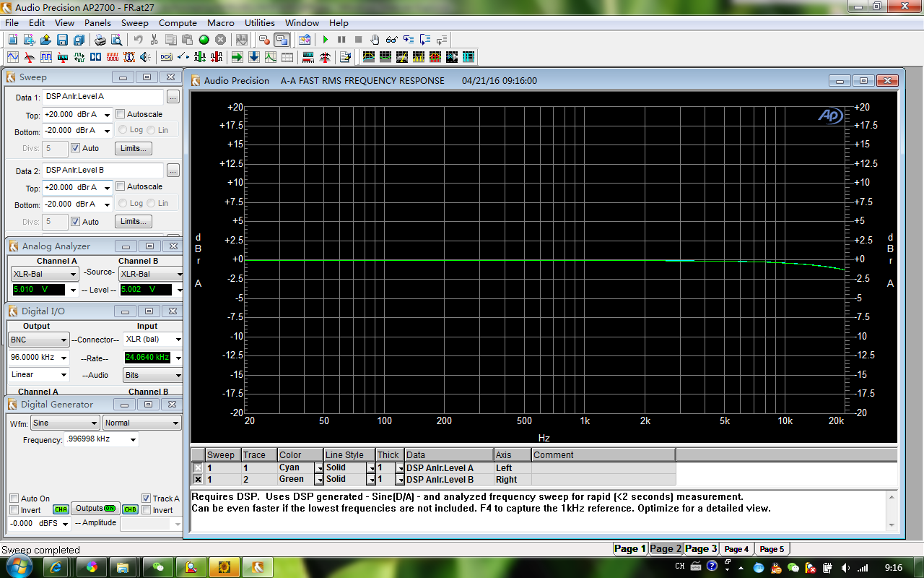Viewport: 924px width, 578px height.
Task: Click the eyeglasses icon in toolbar
Action: pos(391,40)
